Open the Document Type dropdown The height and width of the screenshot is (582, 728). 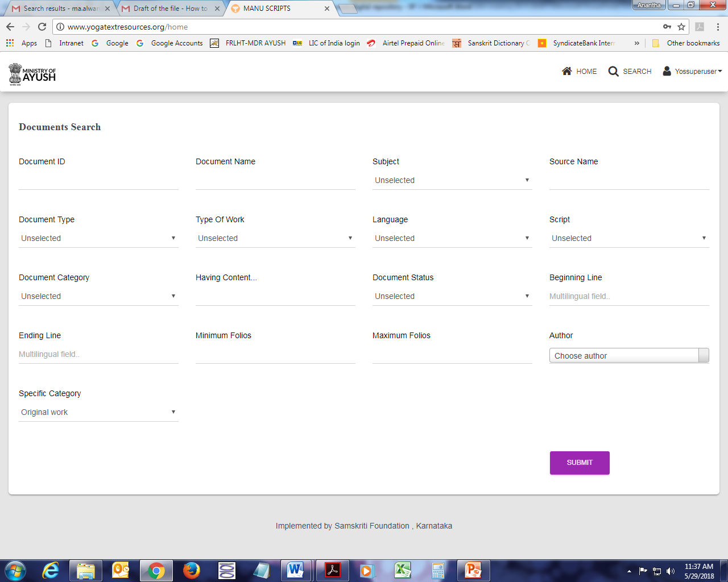98,238
